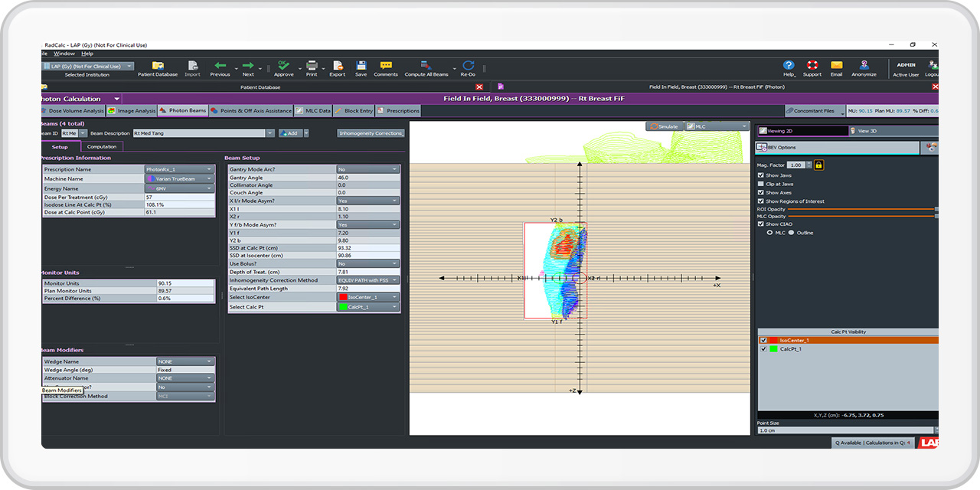
Task: Switch to the Computation tab
Action: click(x=102, y=146)
